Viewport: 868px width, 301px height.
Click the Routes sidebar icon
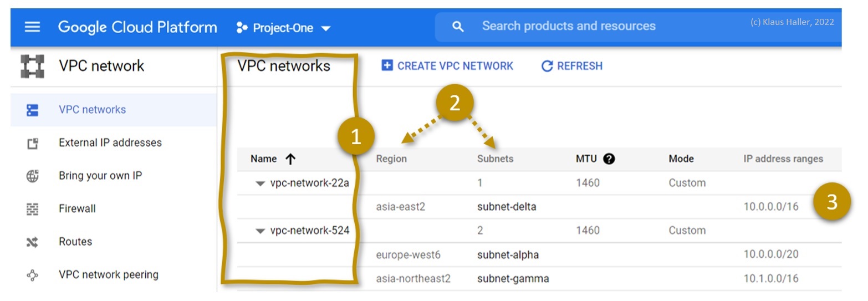point(33,242)
